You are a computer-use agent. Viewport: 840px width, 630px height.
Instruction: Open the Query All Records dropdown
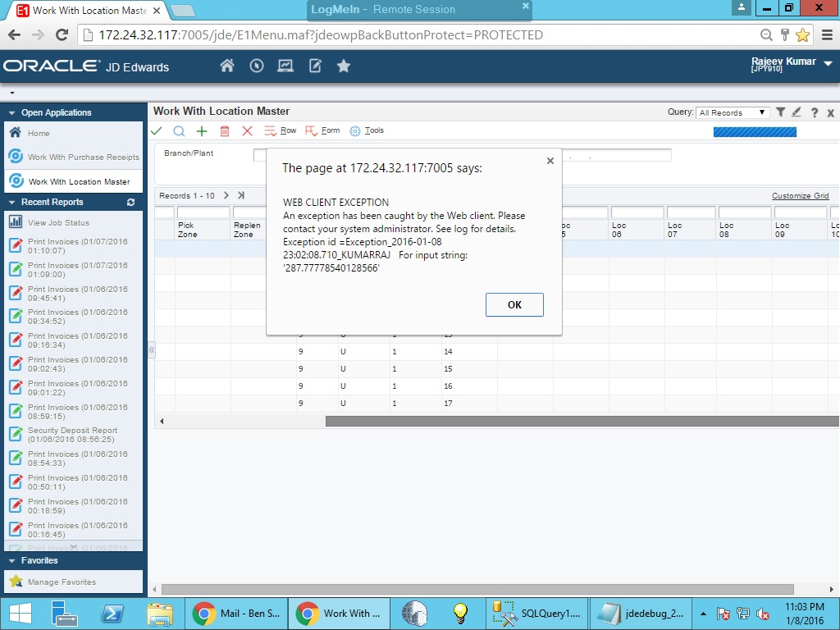(732, 112)
